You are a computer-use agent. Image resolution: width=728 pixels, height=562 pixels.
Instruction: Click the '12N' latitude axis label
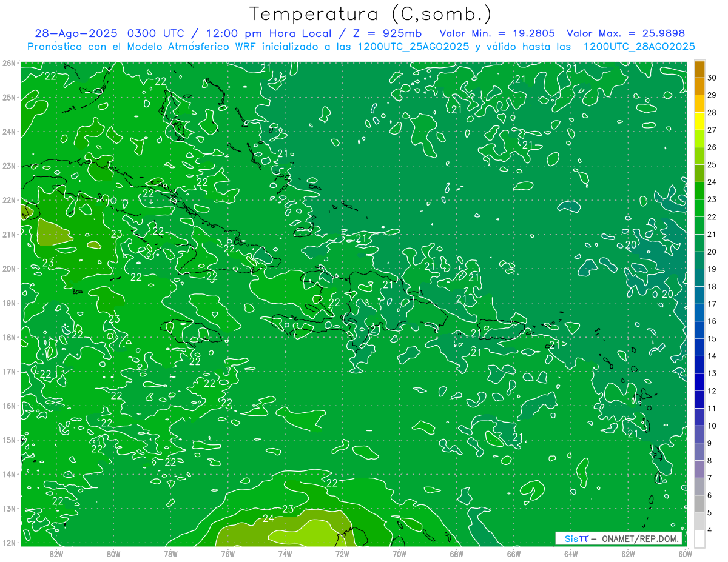(x=9, y=543)
